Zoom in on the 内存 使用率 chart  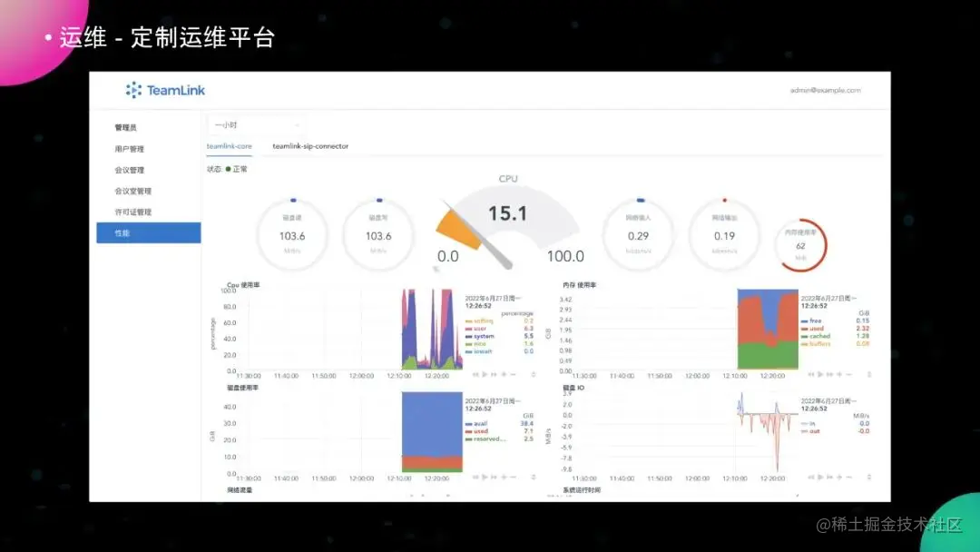pyautogui.click(x=839, y=374)
